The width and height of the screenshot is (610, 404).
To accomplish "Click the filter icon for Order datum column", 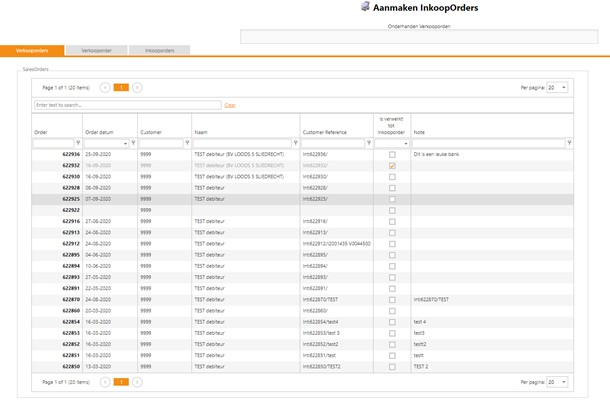I will (133, 143).
